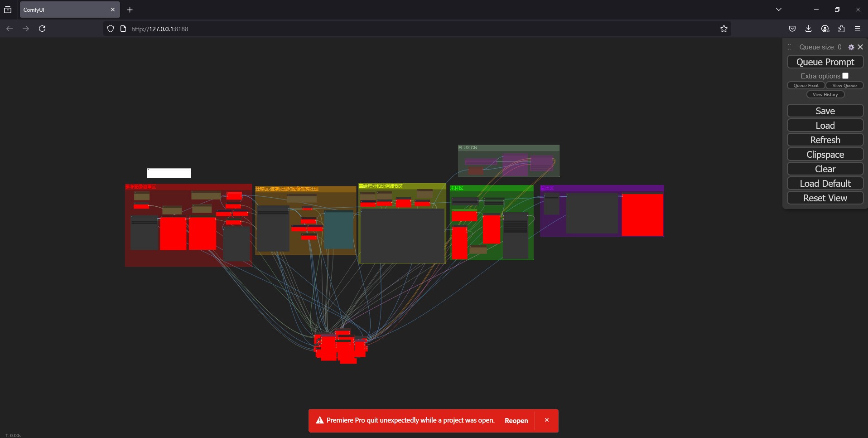This screenshot has height=438, width=868.
Task: Dismiss the Premiere Pro crash notification
Action: [x=547, y=420]
